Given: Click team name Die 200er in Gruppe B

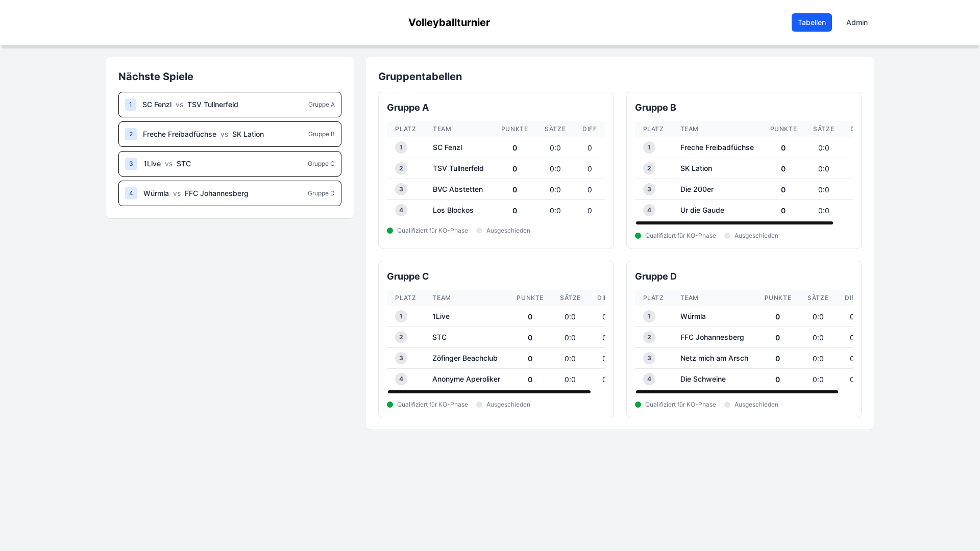Looking at the screenshot, I should tap(697, 189).
